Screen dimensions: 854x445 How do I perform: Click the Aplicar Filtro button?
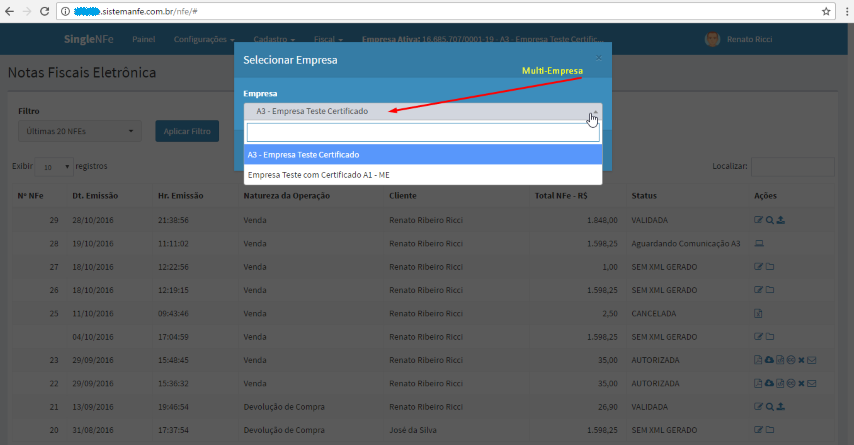187,131
